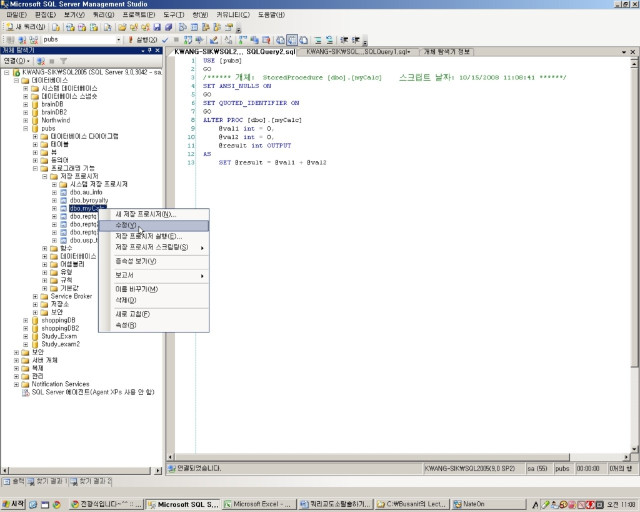
Task: Open the 찾기 결과 1 panel tab at the bottom
Action: 48,482
